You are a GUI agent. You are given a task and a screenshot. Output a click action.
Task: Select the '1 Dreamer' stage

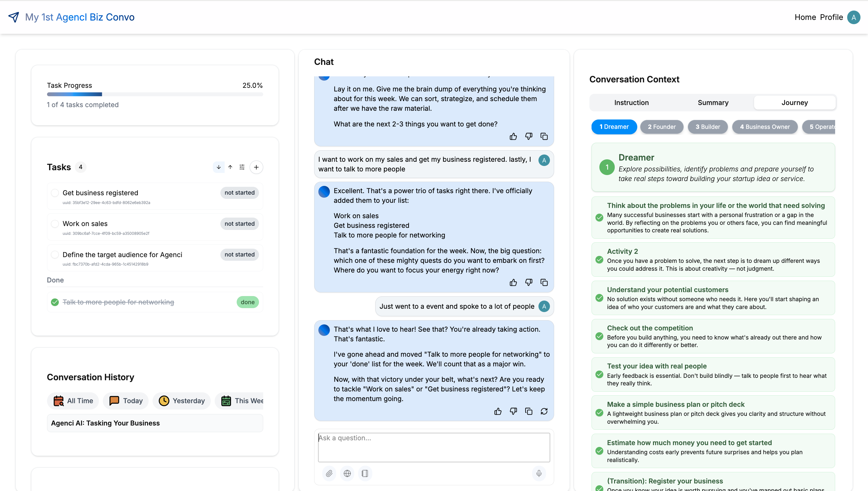pyautogui.click(x=614, y=127)
